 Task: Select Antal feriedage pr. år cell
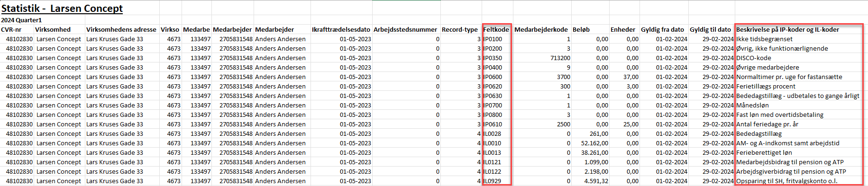coord(767,124)
